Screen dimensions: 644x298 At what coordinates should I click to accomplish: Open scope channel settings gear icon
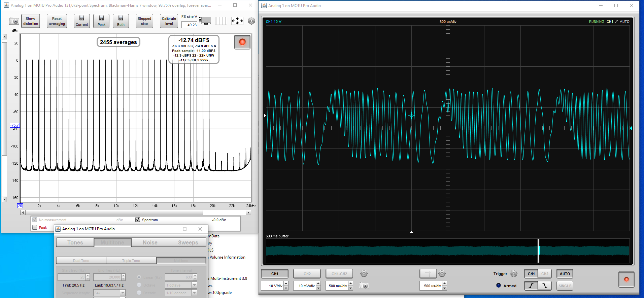tap(364, 274)
